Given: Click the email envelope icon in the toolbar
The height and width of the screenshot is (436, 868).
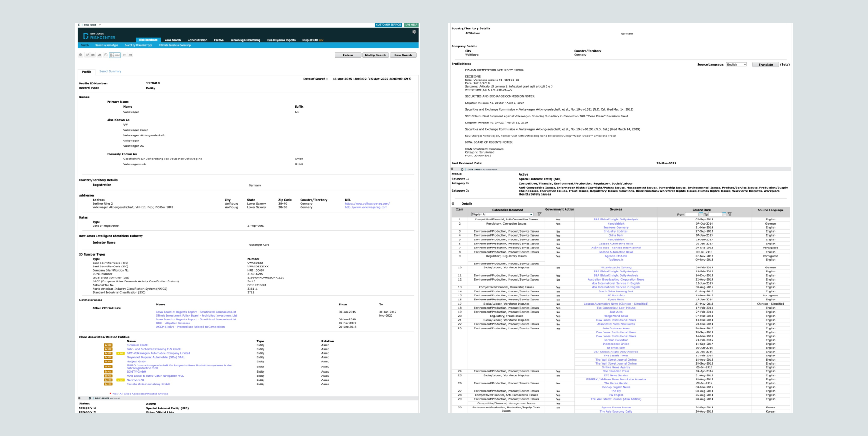Looking at the screenshot, I should (93, 55).
